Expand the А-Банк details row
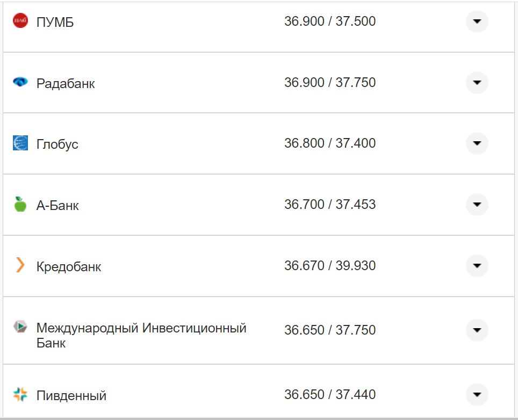Viewport: 518px width, 420px height. point(477,205)
